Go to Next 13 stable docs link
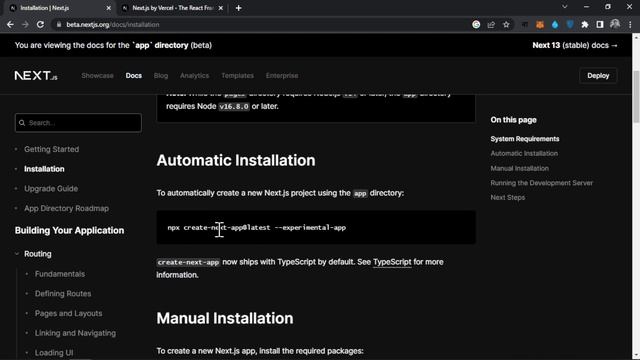This screenshot has height=360, width=640. [575, 45]
